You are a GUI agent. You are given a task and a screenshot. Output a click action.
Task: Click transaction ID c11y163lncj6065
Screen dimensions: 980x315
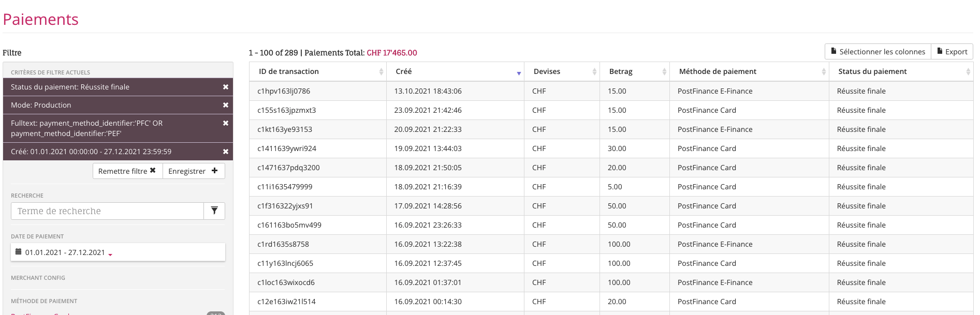pyautogui.click(x=285, y=263)
